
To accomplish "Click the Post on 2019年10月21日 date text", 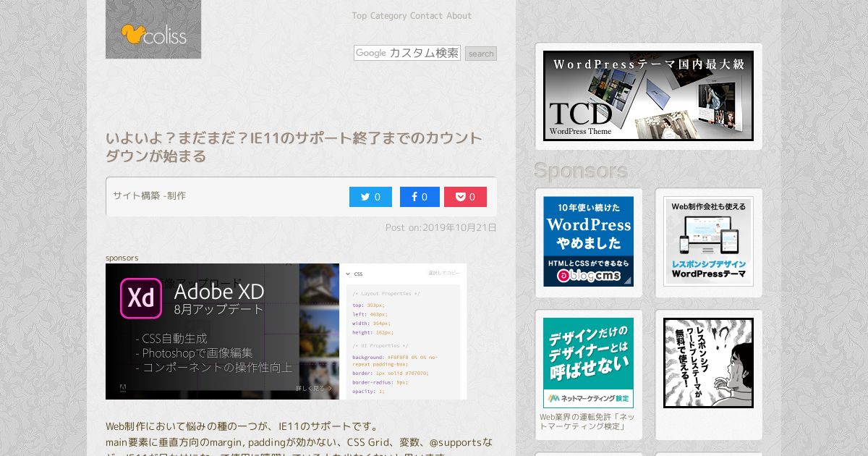I will tap(441, 227).
